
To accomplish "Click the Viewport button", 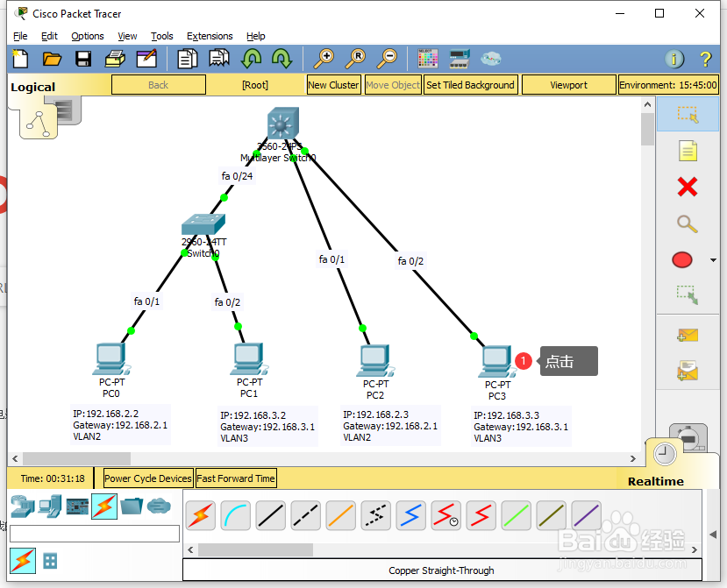I will coord(568,85).
